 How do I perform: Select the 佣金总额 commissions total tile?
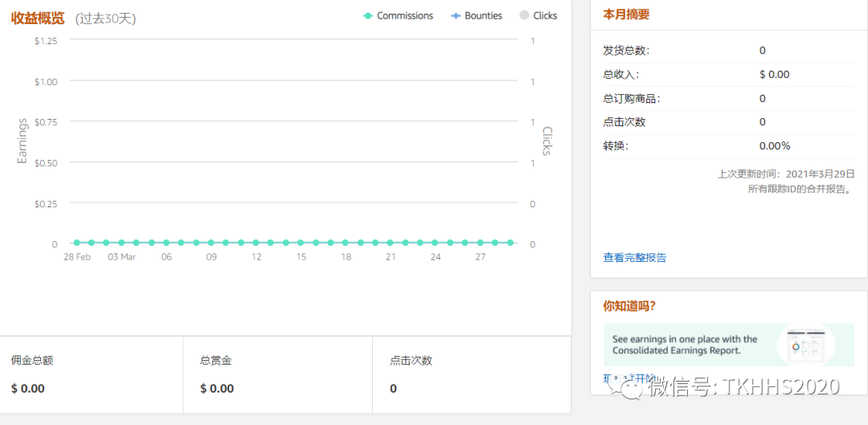pos(92,375)
